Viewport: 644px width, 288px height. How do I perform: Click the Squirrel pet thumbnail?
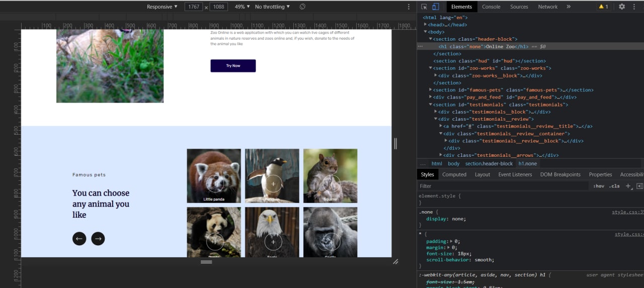(x=331, y=176)
